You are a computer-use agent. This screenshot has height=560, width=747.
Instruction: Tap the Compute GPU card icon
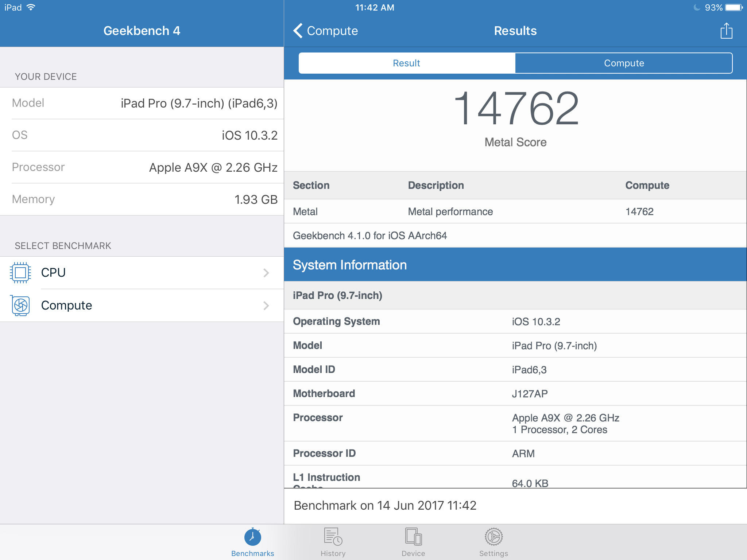[x=20, y=306]
